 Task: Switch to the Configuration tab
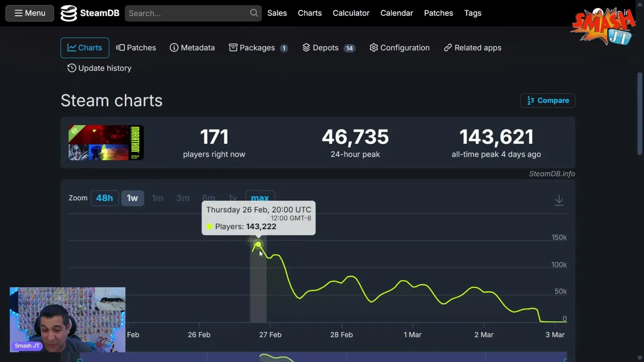tap(399, 48)
